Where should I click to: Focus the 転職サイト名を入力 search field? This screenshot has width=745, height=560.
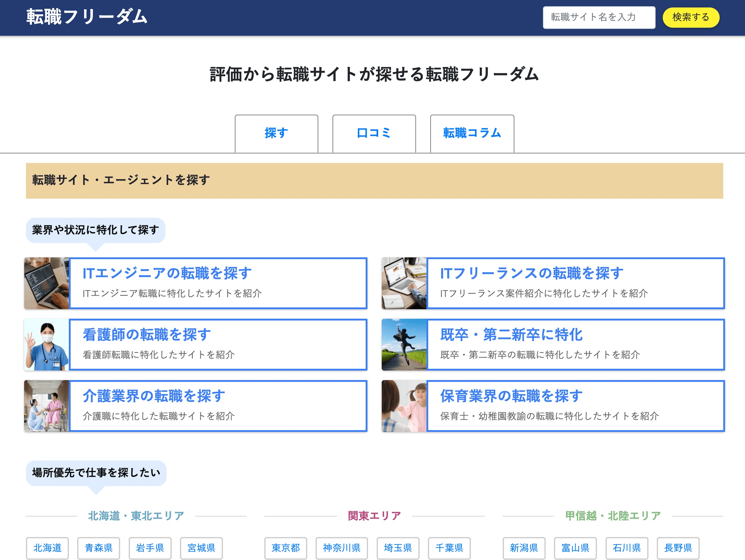[599, 18]
